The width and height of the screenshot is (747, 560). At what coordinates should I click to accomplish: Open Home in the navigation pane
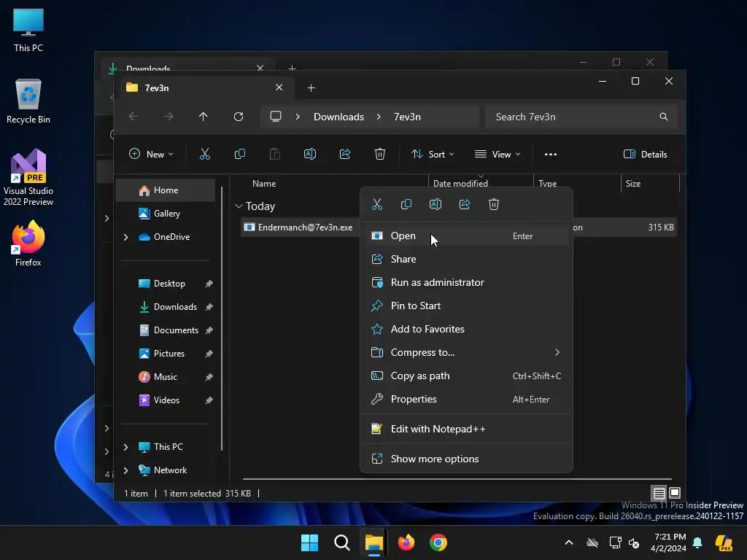point(166,190)
